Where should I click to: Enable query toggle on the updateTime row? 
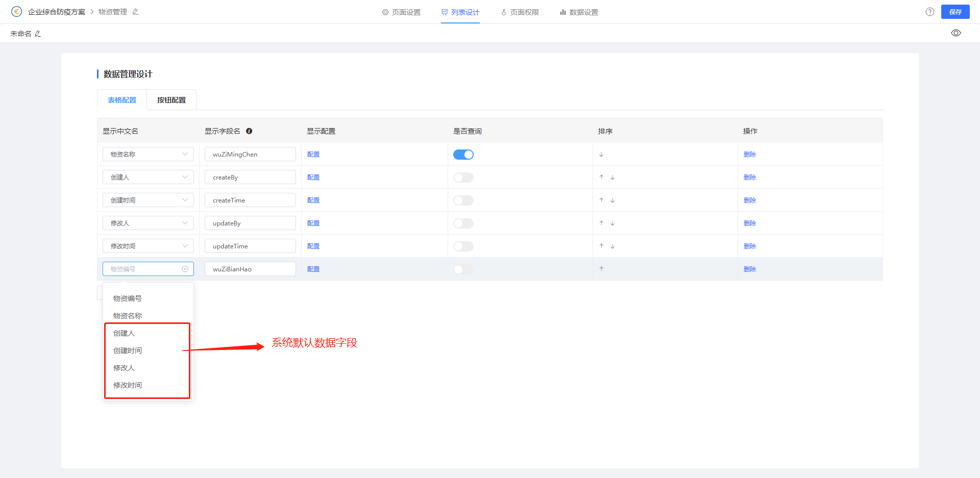[463, 246]
